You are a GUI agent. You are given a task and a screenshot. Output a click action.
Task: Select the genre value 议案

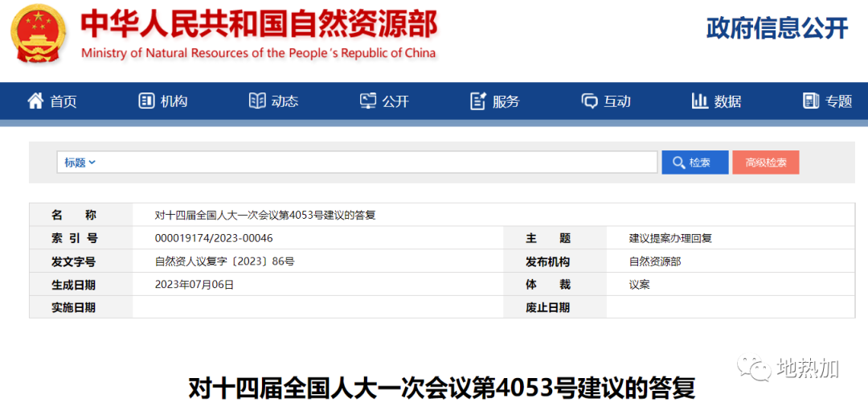click(x=639, y=285)
